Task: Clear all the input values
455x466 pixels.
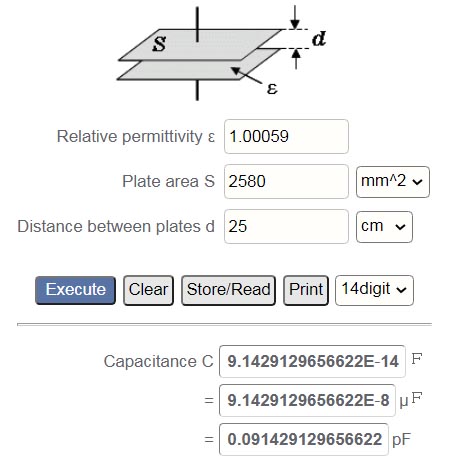Action: [x=148, y=290]
